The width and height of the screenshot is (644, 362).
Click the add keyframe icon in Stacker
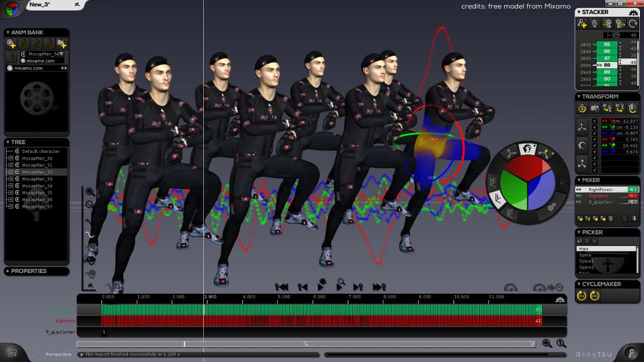click(x=582, y=24)
